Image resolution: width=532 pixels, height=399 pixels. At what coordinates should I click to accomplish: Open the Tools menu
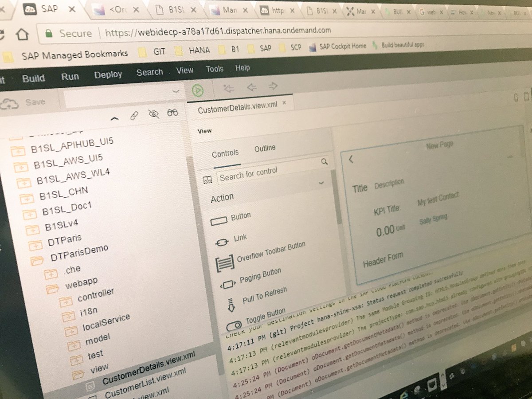(214, 69)
